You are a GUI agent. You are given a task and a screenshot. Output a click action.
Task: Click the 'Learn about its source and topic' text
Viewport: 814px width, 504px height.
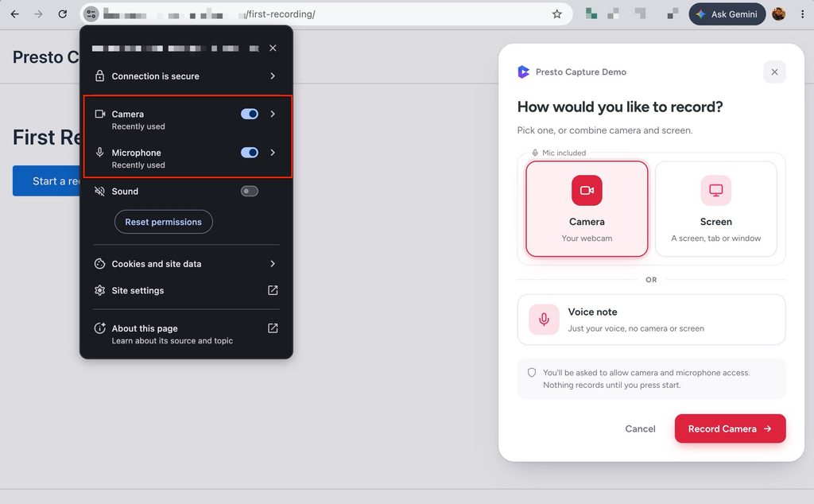[172, 340]
